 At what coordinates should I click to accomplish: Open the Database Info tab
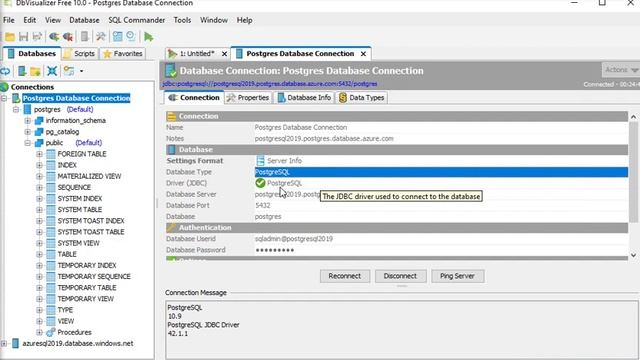[304, 98]
